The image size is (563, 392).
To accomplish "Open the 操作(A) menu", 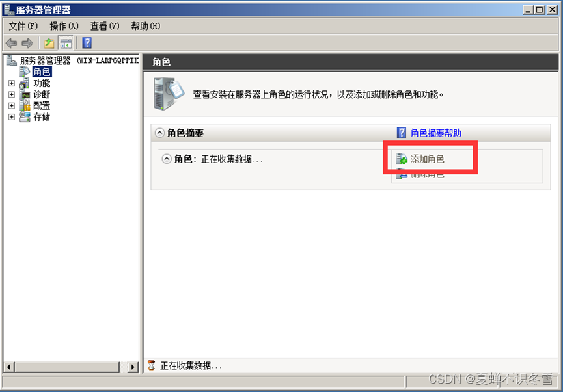I will tap(64, 26).
